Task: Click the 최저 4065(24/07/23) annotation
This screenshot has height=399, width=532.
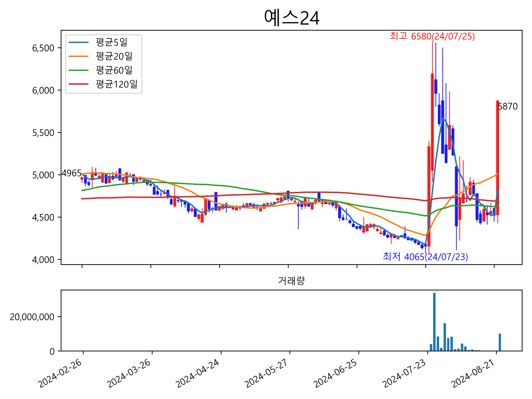Action: tap(425, 257)
